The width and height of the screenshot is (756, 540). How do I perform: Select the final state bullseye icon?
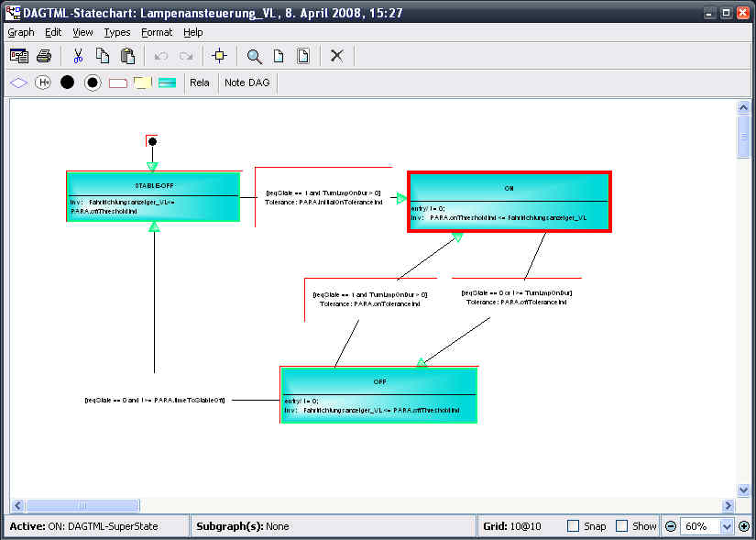pyautogui.click(x=92, y=83)
